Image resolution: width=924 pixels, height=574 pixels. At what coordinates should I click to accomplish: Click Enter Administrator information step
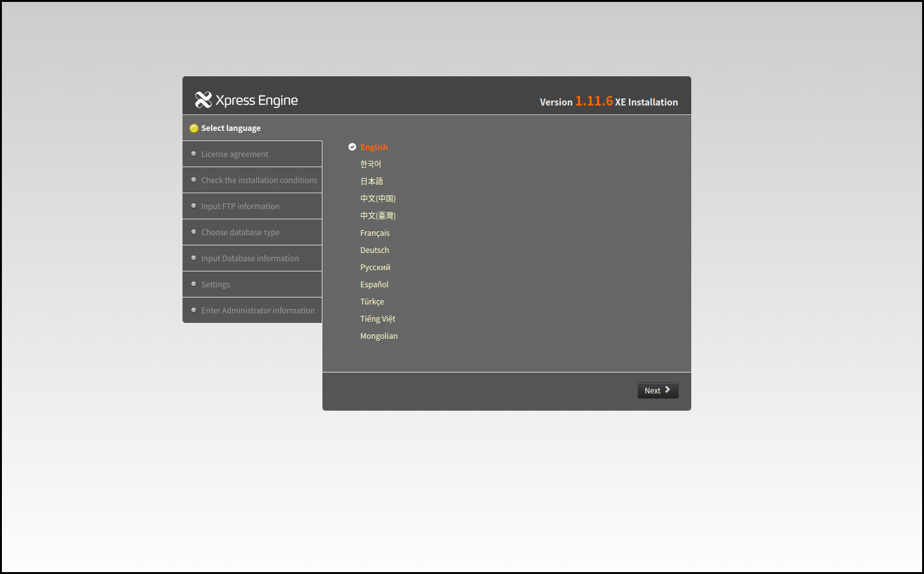pyautogui.click(x=258, y=310)
